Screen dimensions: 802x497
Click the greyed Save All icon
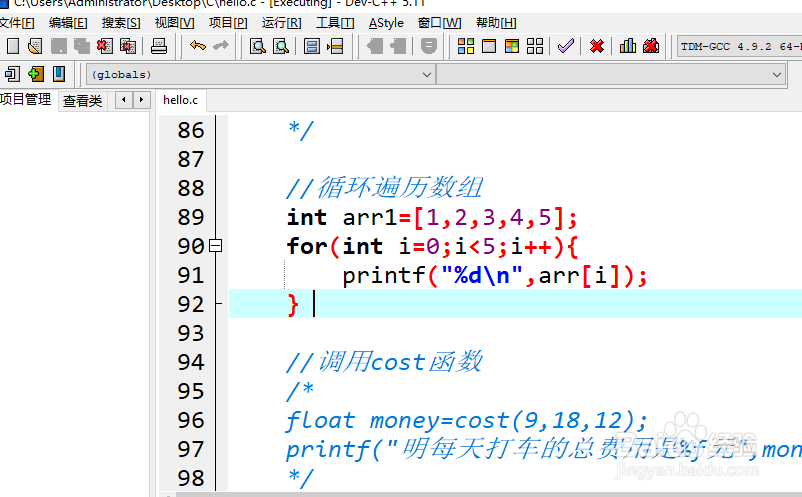pyautogui.click(x=81, y=47)
